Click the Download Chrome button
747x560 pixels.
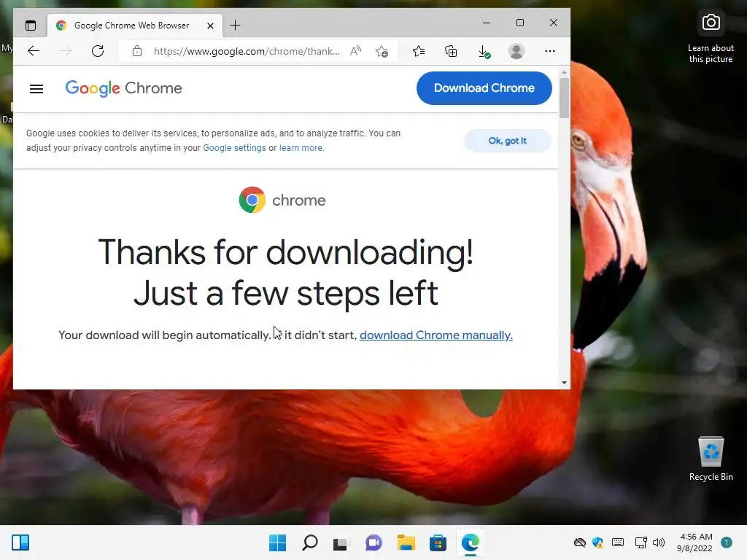pyautogui.click(x=484, y=88)
